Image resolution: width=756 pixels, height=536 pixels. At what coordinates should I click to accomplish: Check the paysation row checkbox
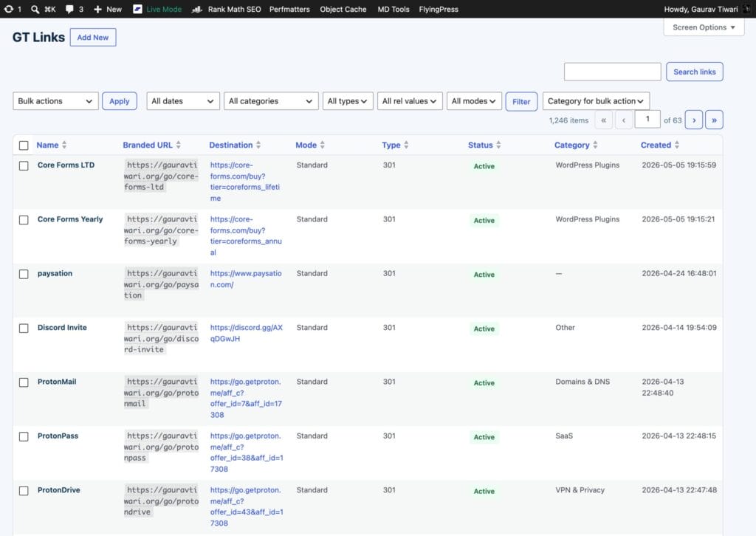[24, 274]
